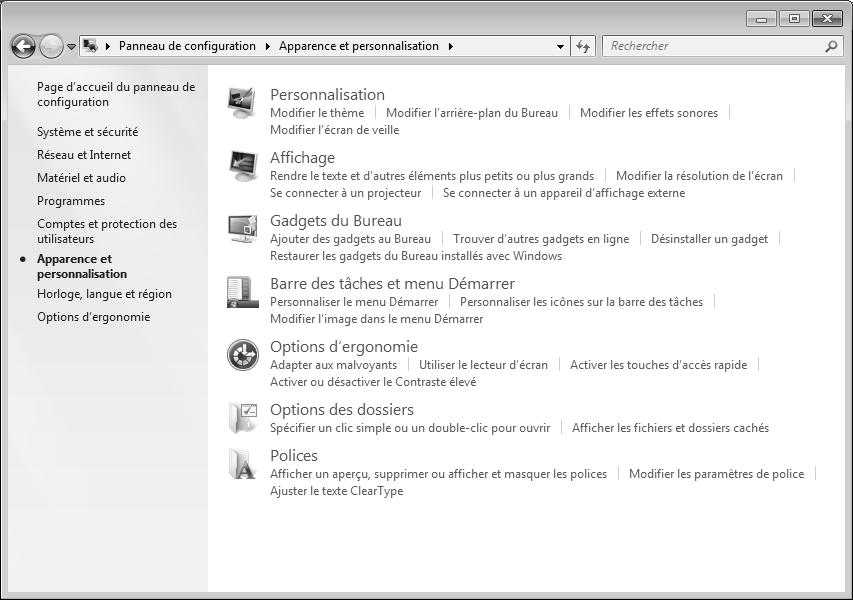Expand the arrow after Panneau de configuration

tap(268, 46)
